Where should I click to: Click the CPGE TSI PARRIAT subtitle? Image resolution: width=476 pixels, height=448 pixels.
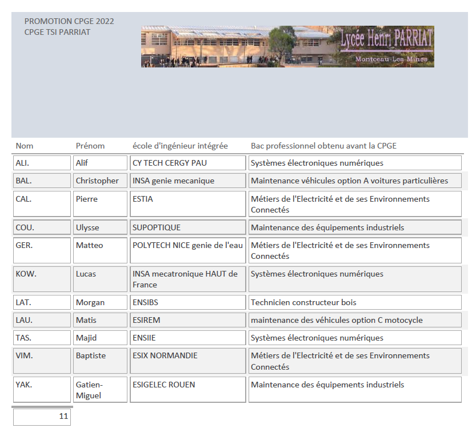tap(57, 32)
